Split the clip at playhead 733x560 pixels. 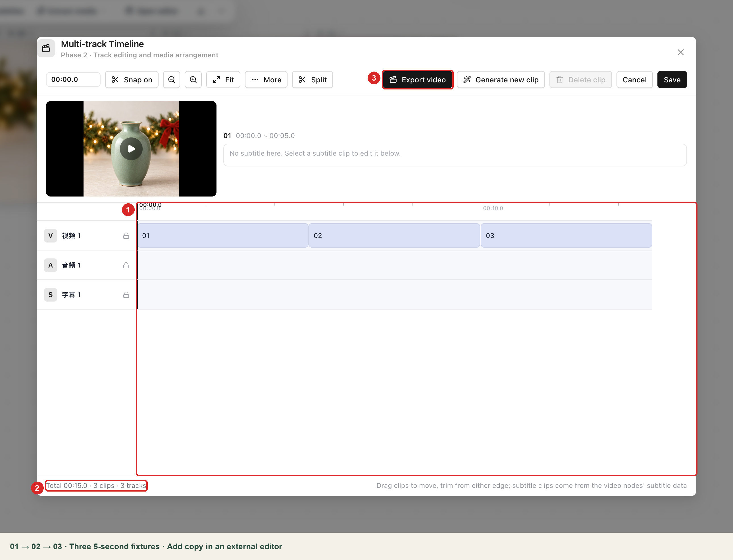pyautogui.click(x=313, y=80)
